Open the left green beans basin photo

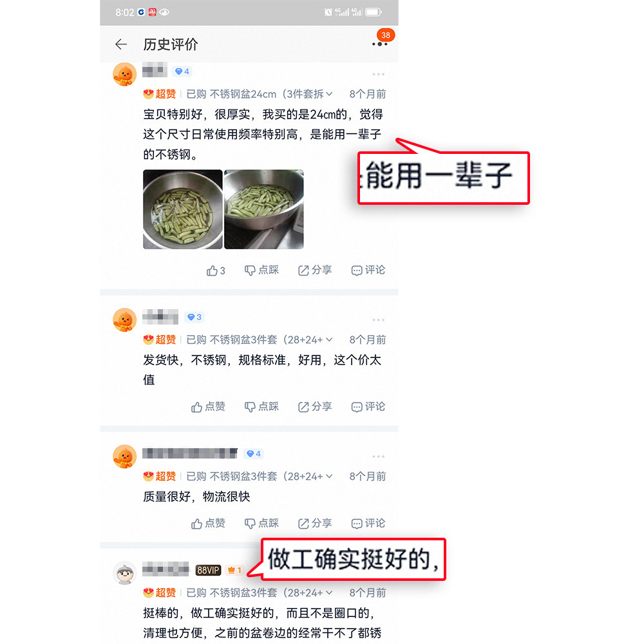[x=182, y=209]
